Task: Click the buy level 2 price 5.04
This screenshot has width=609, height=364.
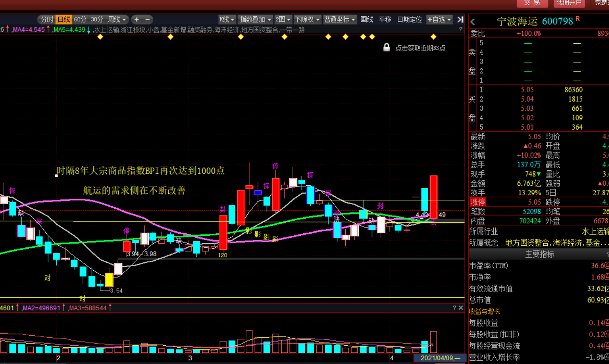Action: [x=527, y=99]
